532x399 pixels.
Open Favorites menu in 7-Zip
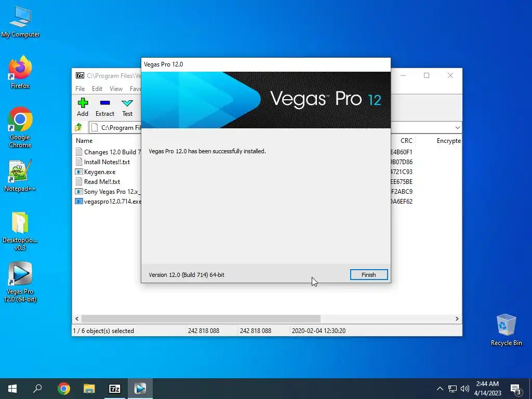(x=136, y=88)
